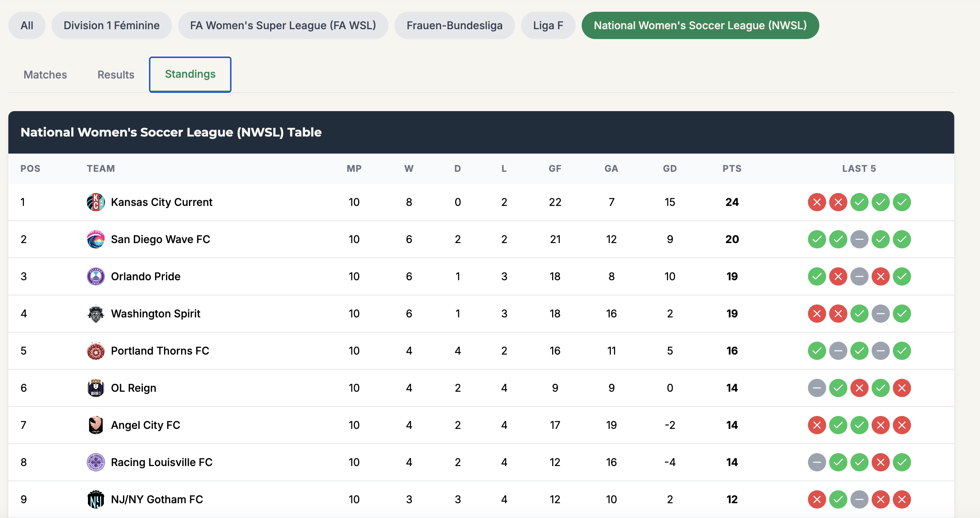Click the Washington Spirit logo
The image size is (980, 518).
pyautogui.click(x=95, y=314)
